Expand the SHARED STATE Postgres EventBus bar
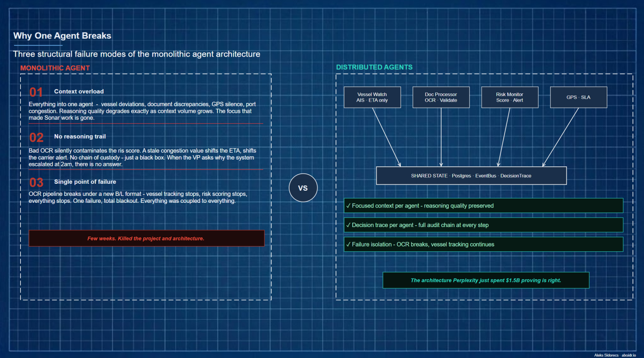This screenshot has width=644, height=358. [471, 176]
